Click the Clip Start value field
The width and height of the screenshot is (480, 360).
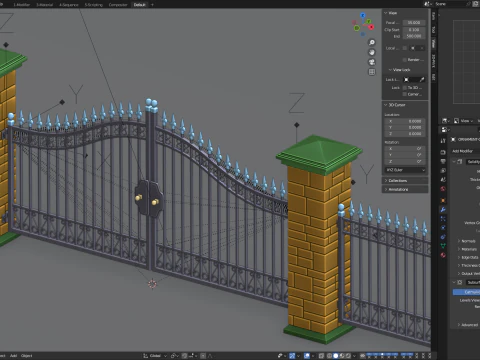(414, 30)
